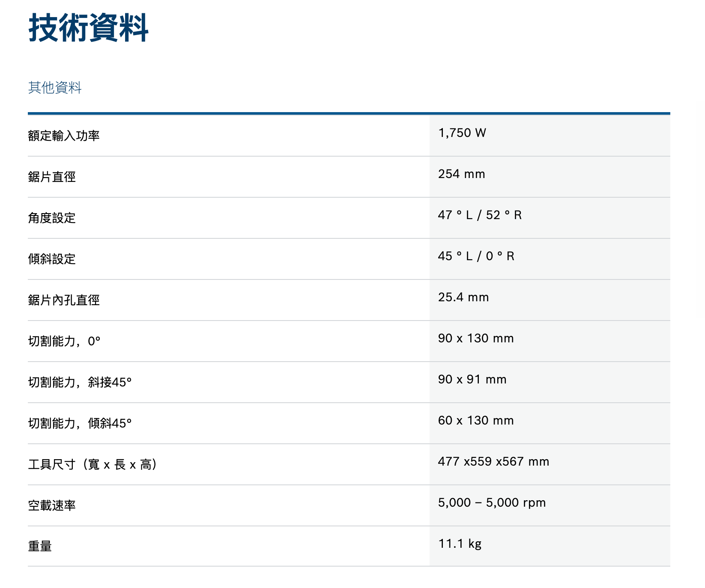The width and height of the screenshot is (705, 588).
Task: Select the 鋸片直徑 label
Action: 52,177
